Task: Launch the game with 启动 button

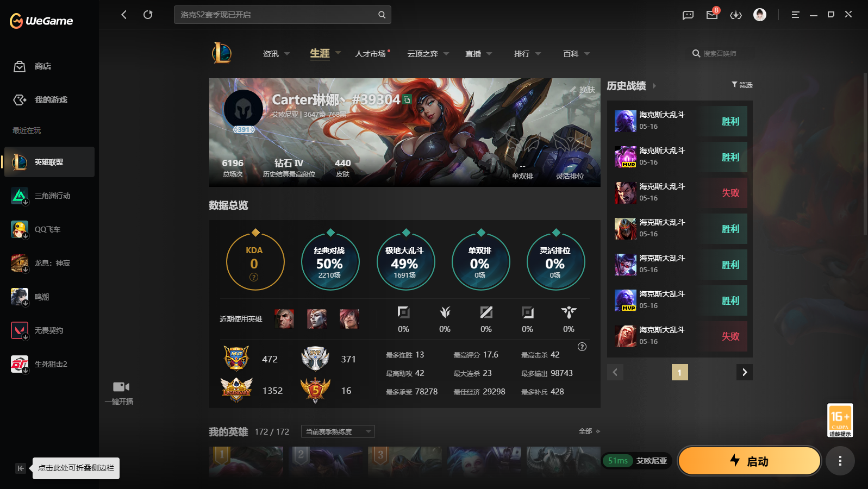Action: tap(750, 461)
